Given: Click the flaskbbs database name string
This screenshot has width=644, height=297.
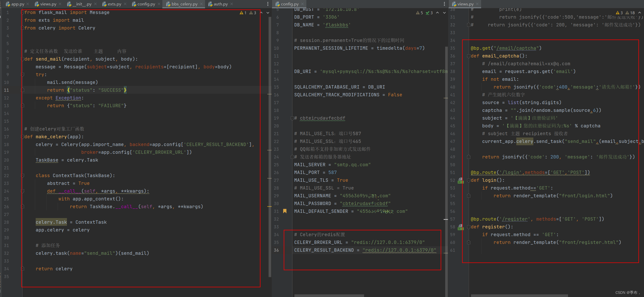Looking at the screenshot, I should [x=337, y=25].
